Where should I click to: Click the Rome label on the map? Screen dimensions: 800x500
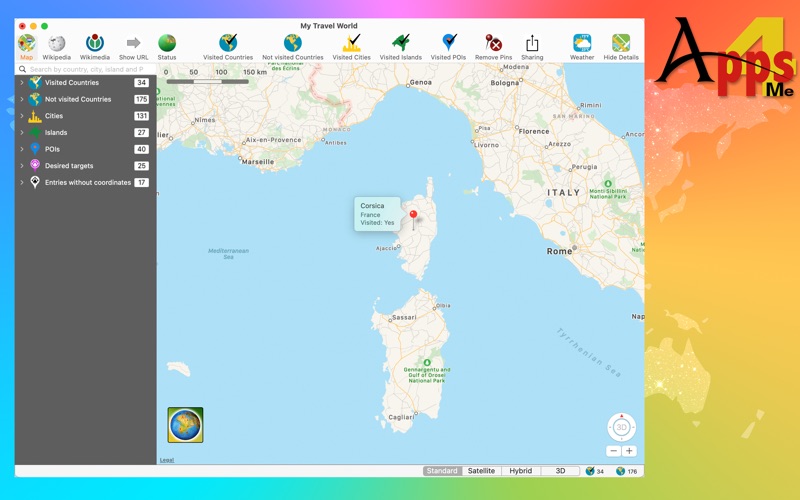(559, 251)
